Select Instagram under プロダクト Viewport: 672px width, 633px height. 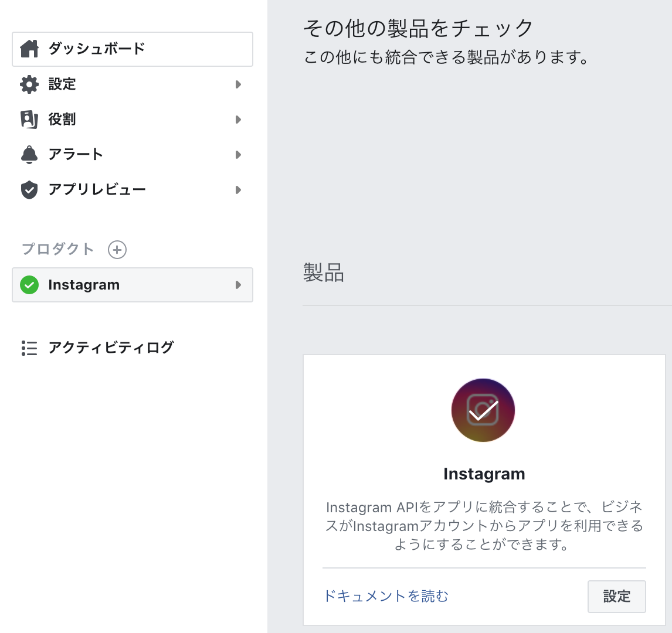[84, 285]
